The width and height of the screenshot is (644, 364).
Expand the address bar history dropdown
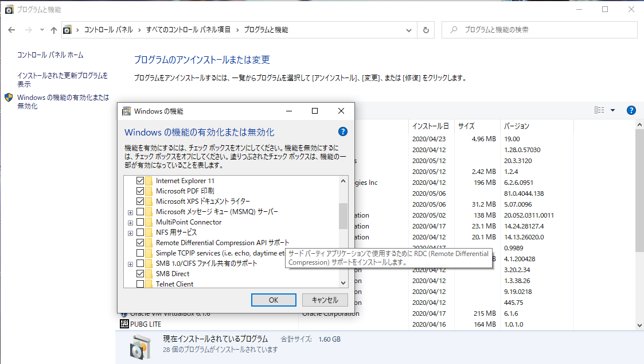click(x=409, y=30)
